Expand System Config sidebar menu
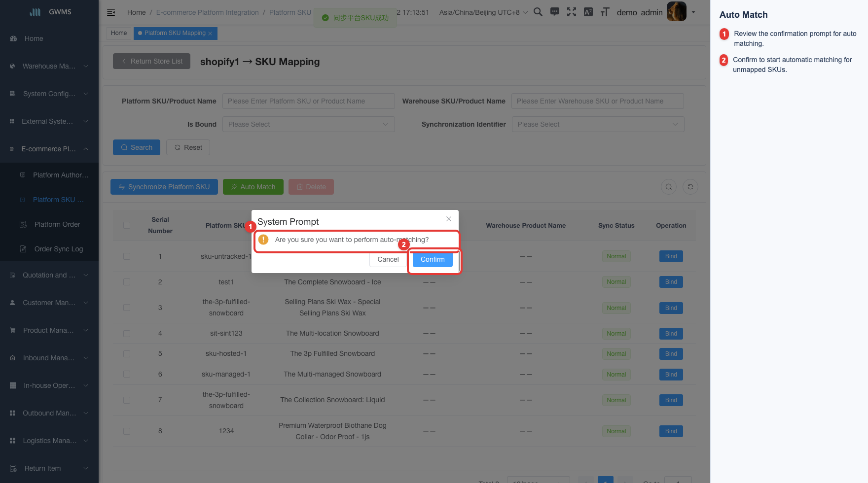 [49, 94]
